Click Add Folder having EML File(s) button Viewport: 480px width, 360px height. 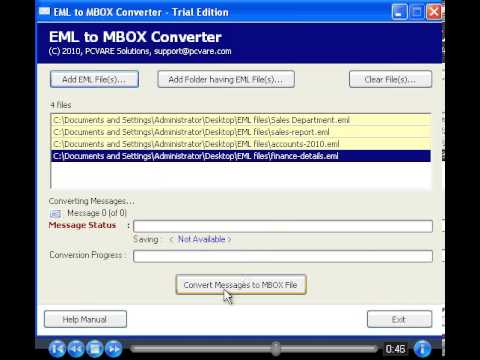point(226,79)
